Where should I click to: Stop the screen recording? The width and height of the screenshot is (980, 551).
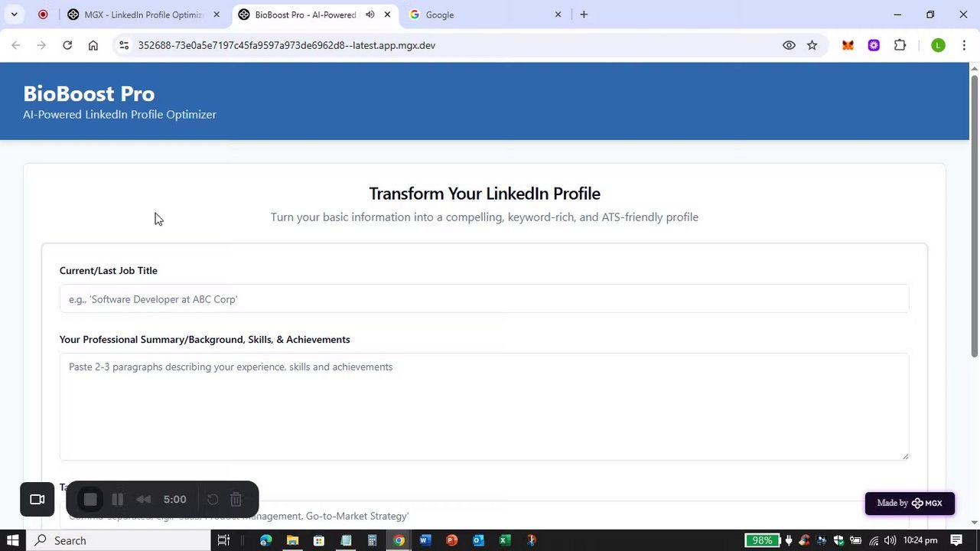pos(90,500)
